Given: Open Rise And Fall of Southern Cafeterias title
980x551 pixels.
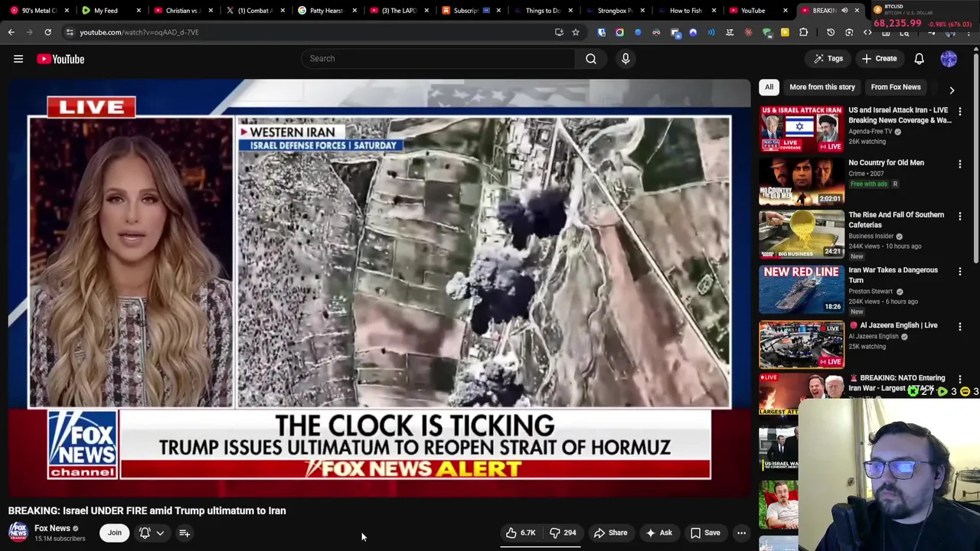Looking at the screenshot, I should coord(896,220).
